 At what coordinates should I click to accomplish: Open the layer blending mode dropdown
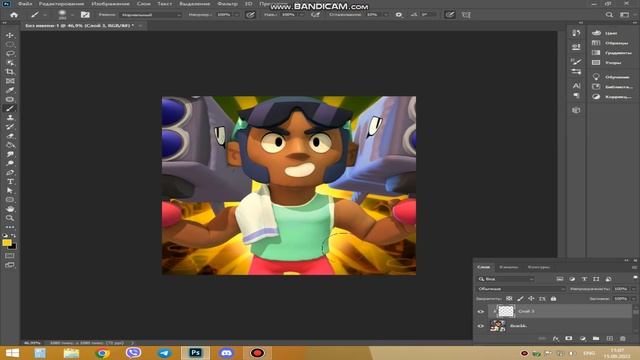521,289
